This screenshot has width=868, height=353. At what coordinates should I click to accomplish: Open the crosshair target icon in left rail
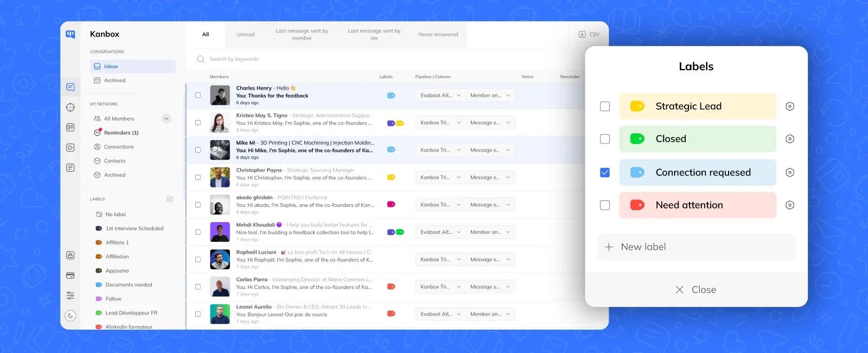71,108
